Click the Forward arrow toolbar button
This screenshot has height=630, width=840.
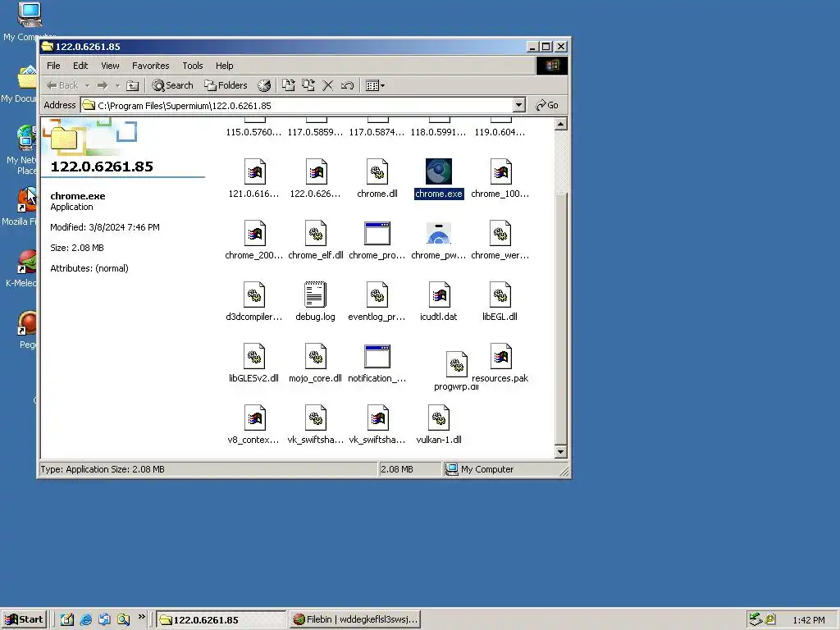tap(103, 85)
